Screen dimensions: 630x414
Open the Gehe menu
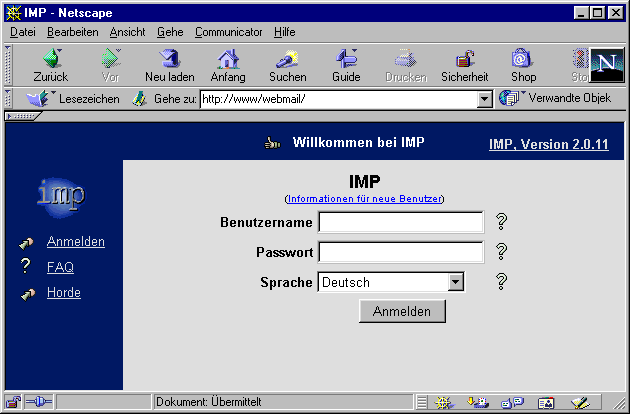[x=170, y=32]
